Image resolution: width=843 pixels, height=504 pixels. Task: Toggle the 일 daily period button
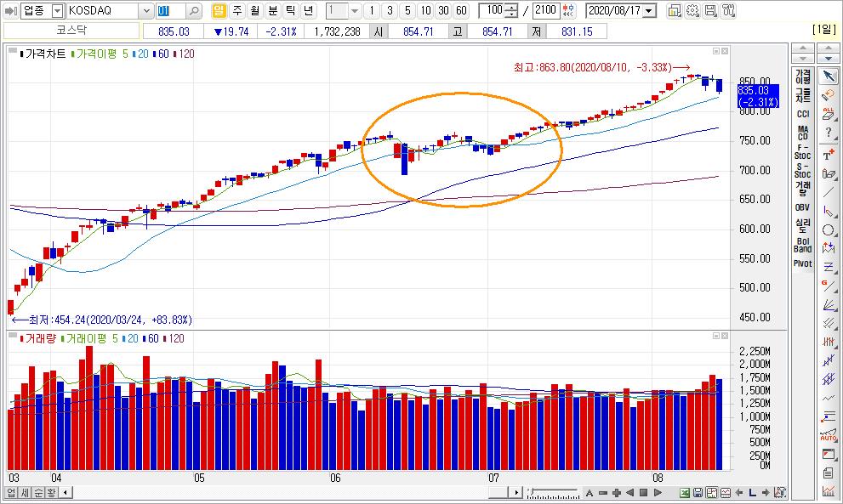click(219, 10)
